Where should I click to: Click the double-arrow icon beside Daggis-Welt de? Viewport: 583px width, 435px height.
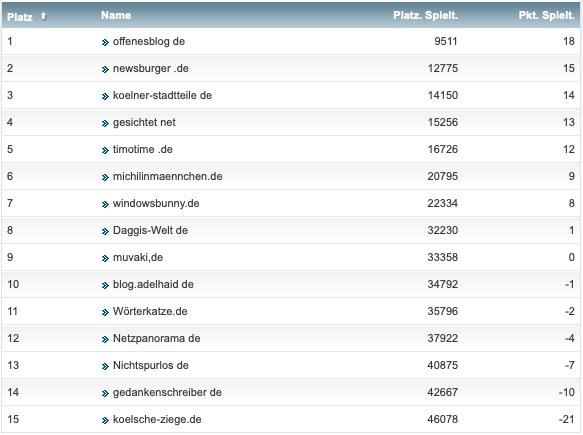tap(105, 232)
